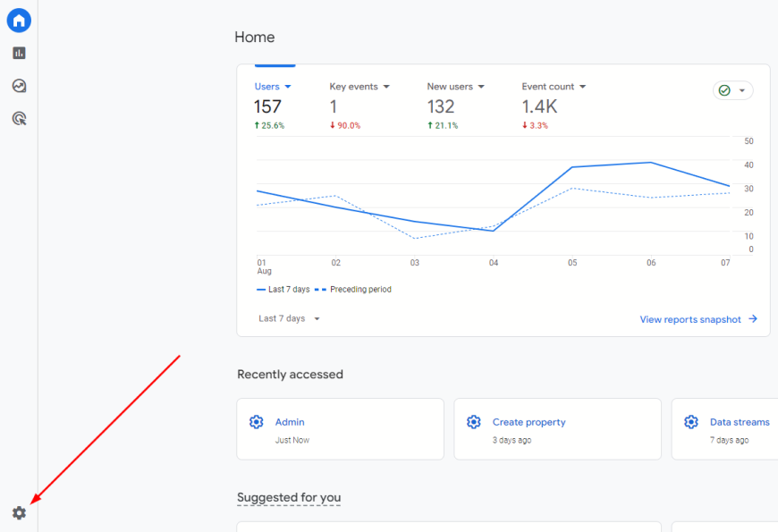The image size is (778, 532).
Task: Open the Last 7 days date range dropdown
Action: (x=289, y=318)
